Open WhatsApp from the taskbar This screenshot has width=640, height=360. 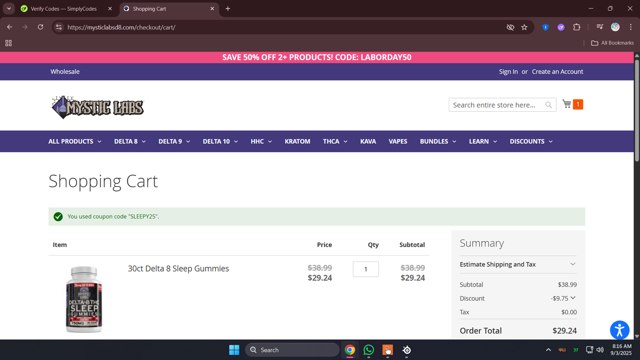[369, 350]
